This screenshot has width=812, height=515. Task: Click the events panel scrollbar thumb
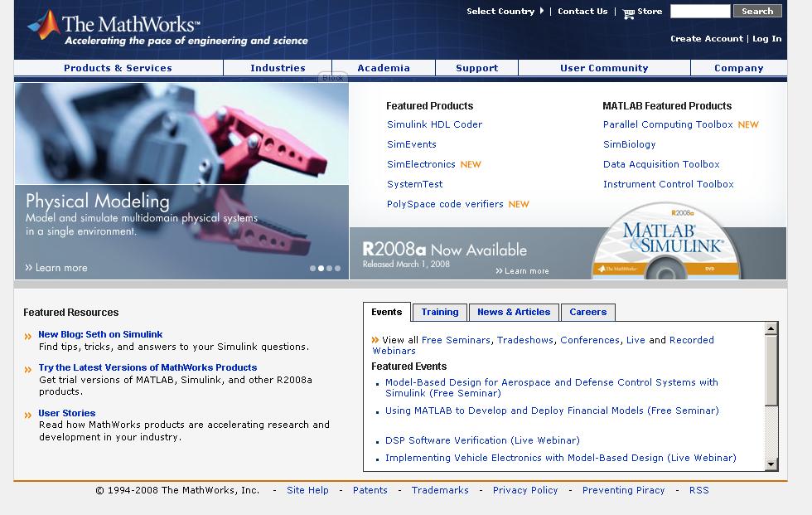tap(771, 371)
